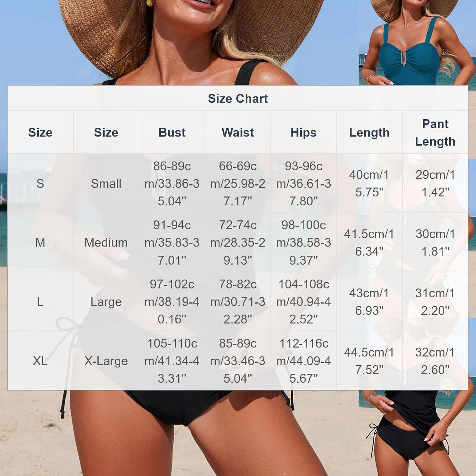The width and height of the screenshot is (476, 476).
Task: Select the "Bust" column header
Action: click(172, 132)
